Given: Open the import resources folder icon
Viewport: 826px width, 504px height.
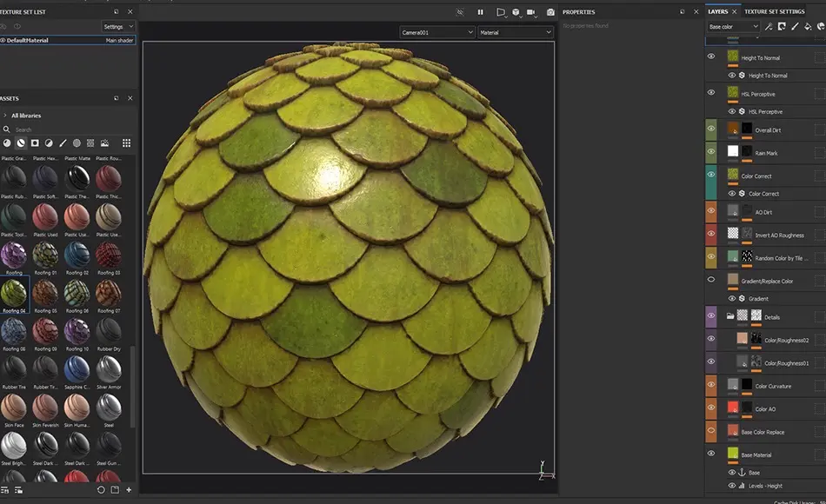Looking at the screenshot, I should pos(115,490).
